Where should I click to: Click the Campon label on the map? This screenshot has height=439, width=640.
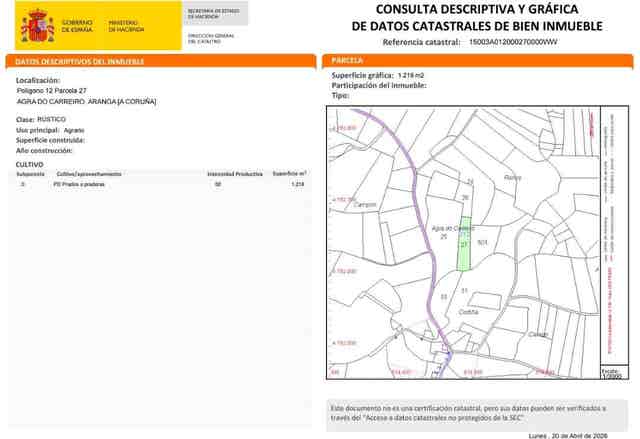[x=365, y=205]
